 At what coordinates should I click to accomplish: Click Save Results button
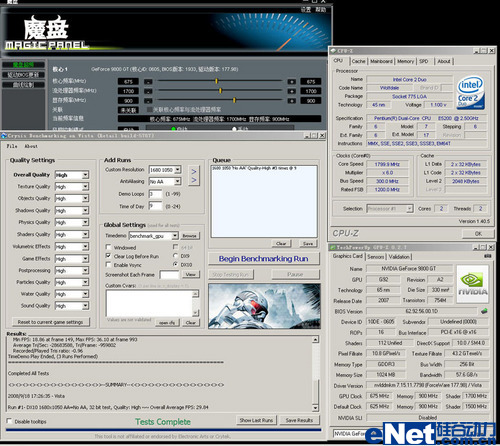point(299,420)
